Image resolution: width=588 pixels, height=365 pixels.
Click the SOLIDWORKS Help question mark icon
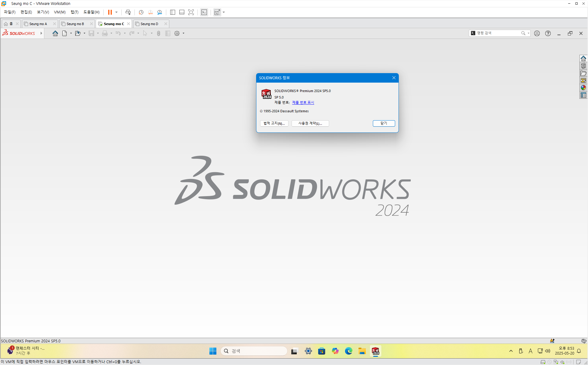548,33
